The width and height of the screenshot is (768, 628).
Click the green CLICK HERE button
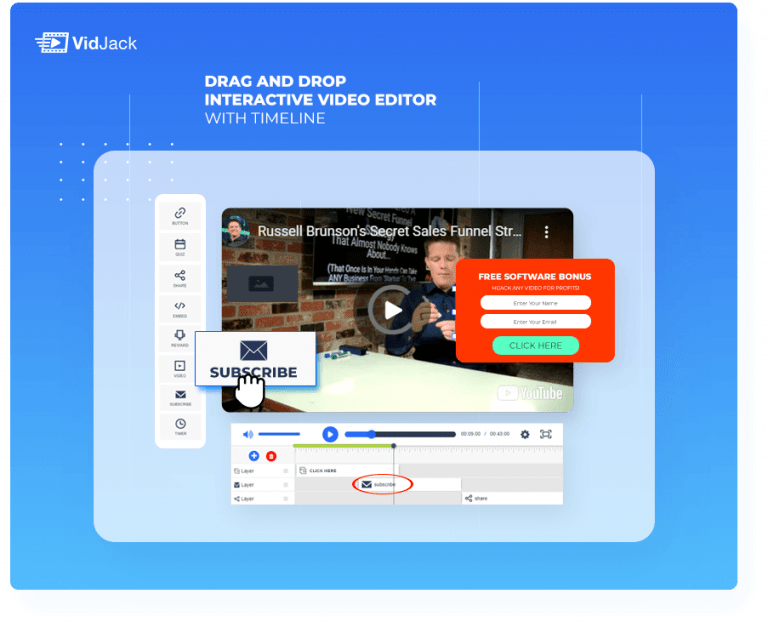[535, 345]
